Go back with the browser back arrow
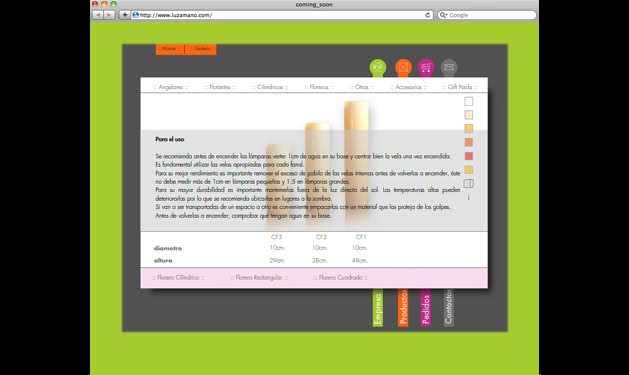The height and width of the screenshot is (375, 629). (97, 15)
